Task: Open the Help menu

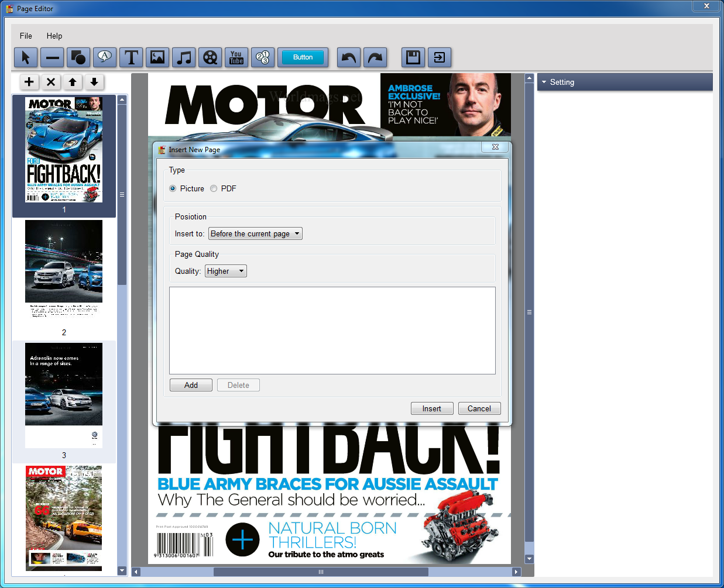Action: pos(54,36)
